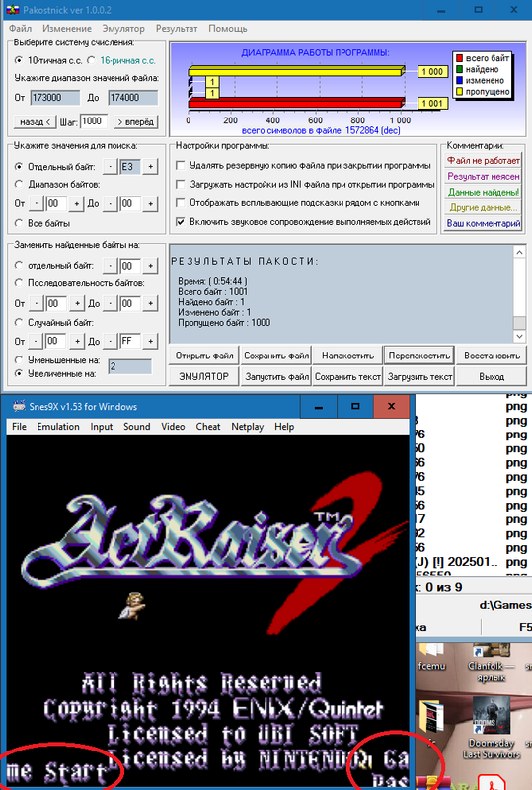Click the Pakostnick app icon in title bar
The image size is (532, 790).
tap(13, 10)
